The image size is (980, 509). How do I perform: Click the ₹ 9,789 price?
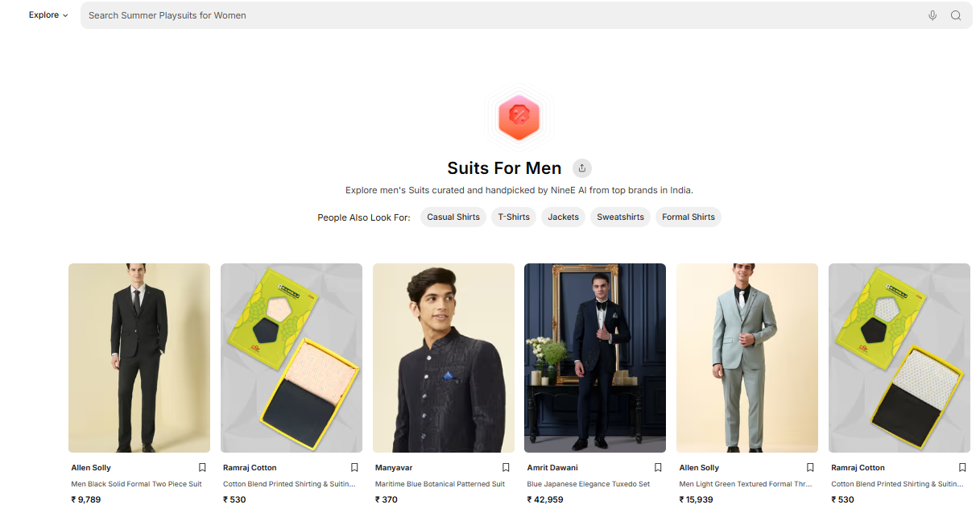[x=86, y=499]
